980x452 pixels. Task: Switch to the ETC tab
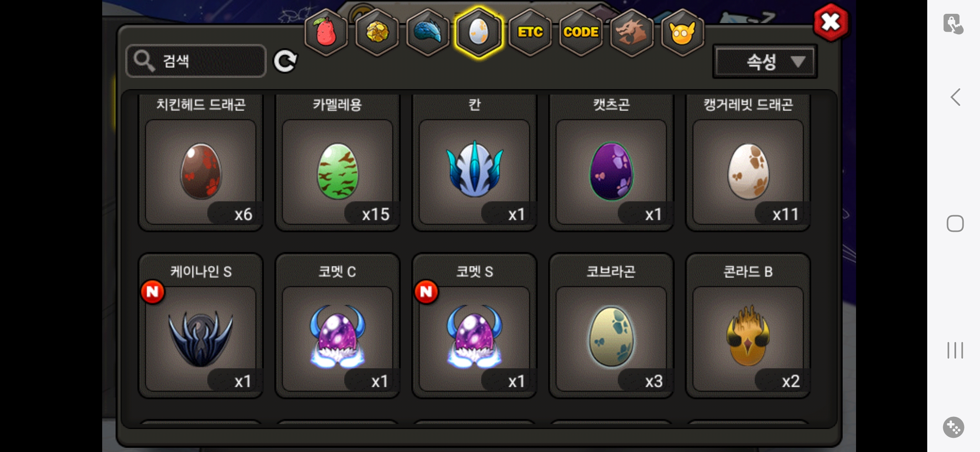530,32
